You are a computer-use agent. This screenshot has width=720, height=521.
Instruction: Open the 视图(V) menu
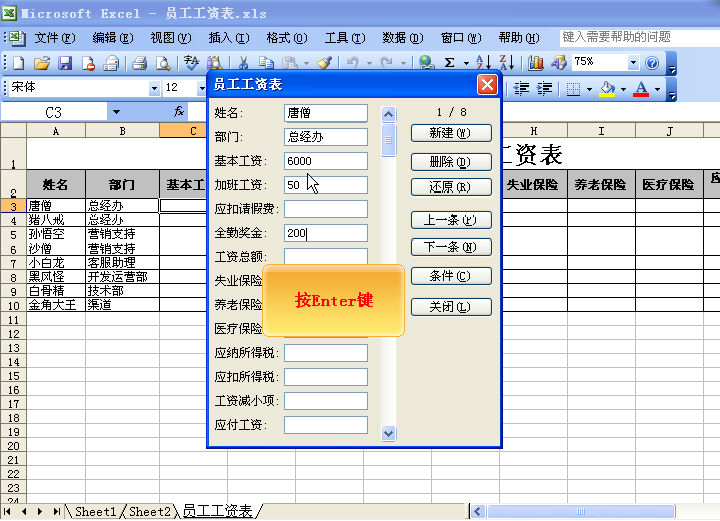171,38
